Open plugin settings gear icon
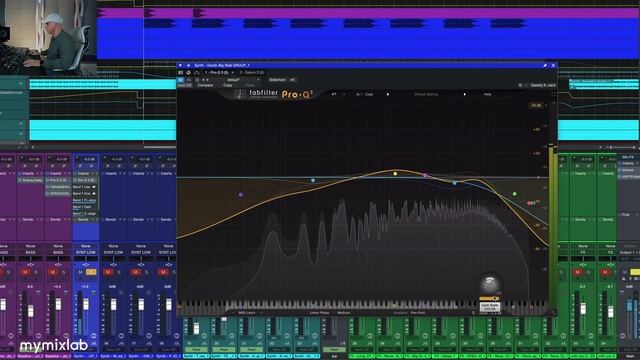This screenshot has height=360, width=640. click(x=520, y=85)
